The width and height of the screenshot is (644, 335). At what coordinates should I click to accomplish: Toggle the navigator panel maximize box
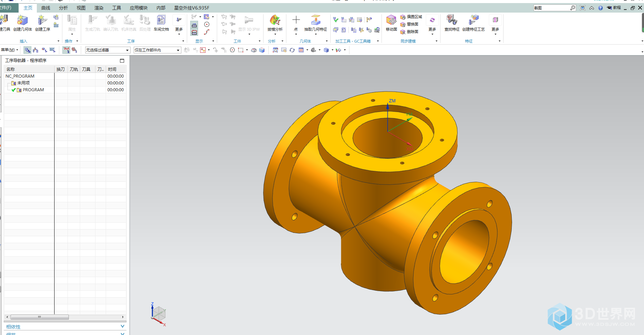tap(122, 61)
